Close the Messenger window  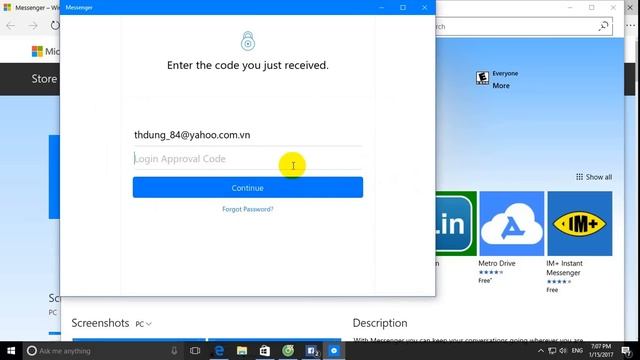pyautogui.click(x=424, y=7)
